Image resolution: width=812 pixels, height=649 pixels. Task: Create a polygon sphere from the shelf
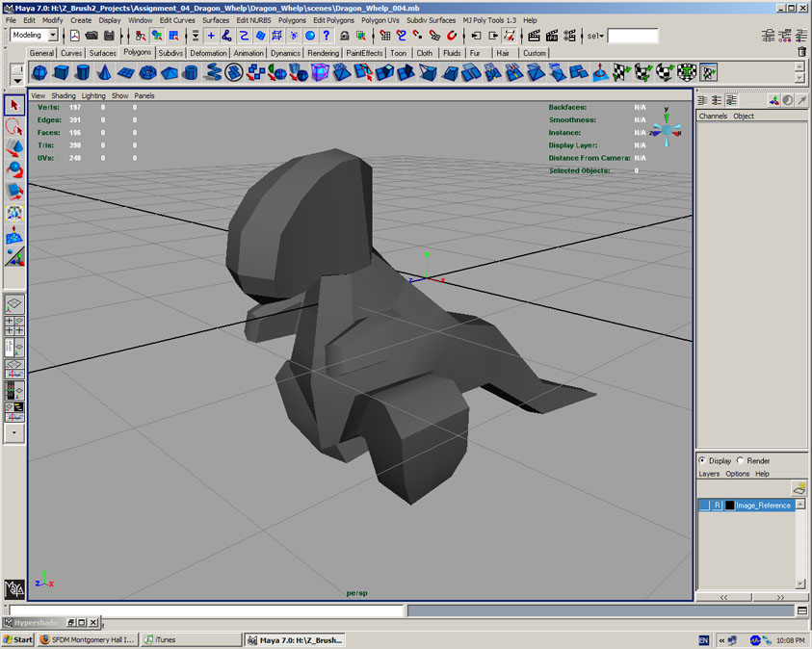39,72
